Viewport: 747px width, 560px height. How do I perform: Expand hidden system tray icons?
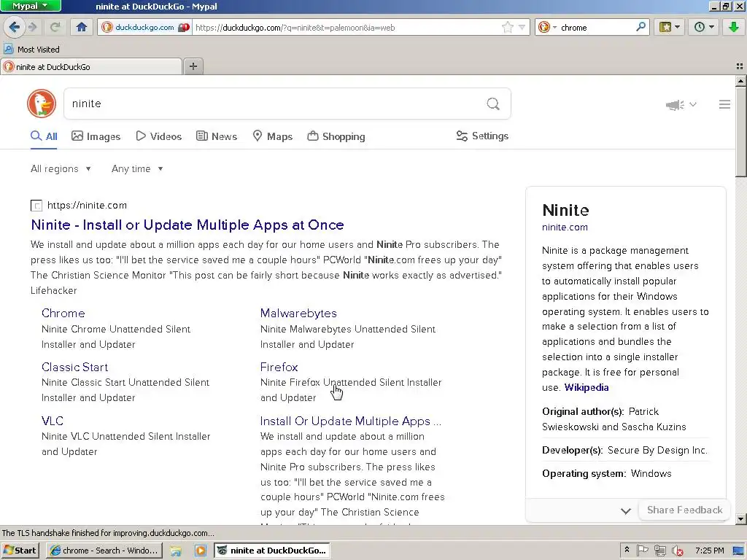[627, 550]
